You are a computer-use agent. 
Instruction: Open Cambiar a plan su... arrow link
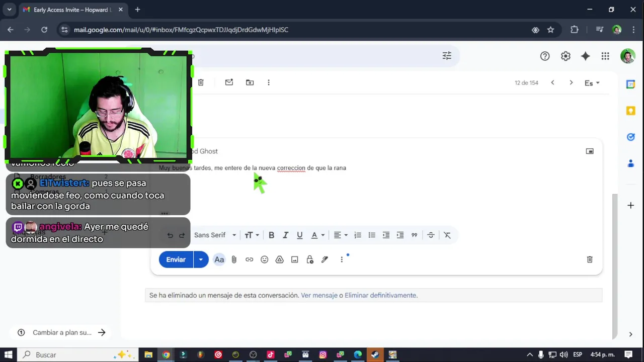(x=102, y=332)
